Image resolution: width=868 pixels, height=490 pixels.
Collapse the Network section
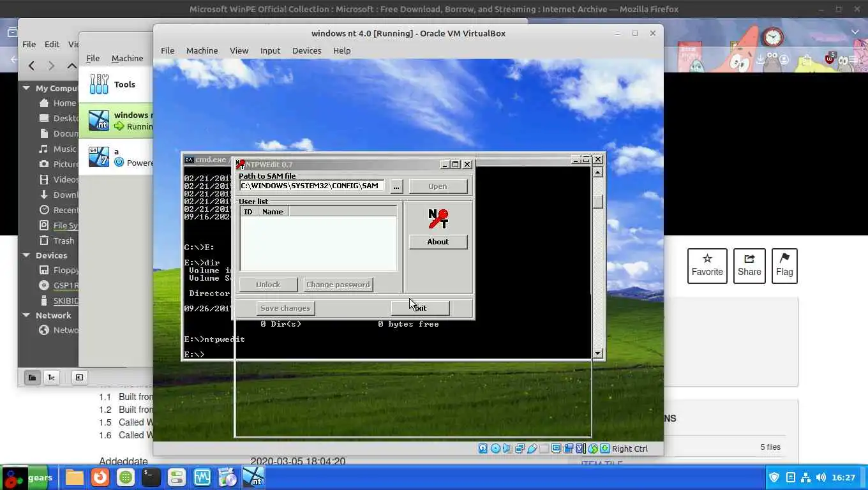coord(26,315)
